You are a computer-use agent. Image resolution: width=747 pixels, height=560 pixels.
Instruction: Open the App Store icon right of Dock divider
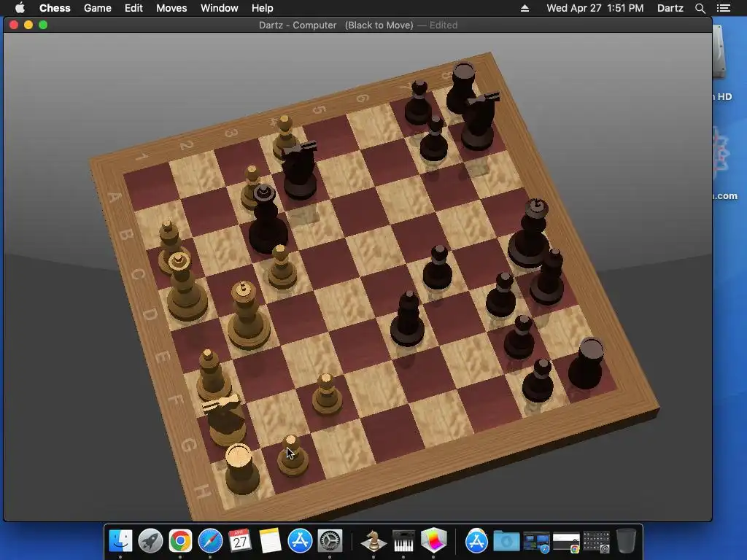pos(477,541)
